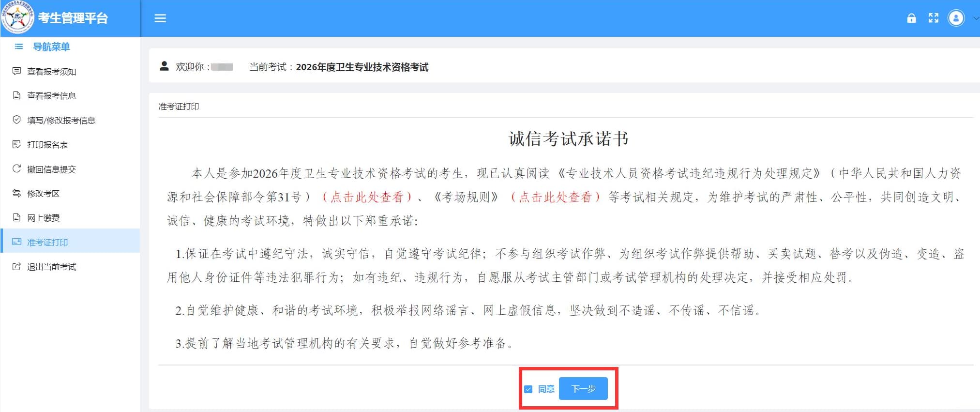Click the 撤回信息提交 undo icon
The width and height of the screenshot is (980, 412).
[17, 169]
